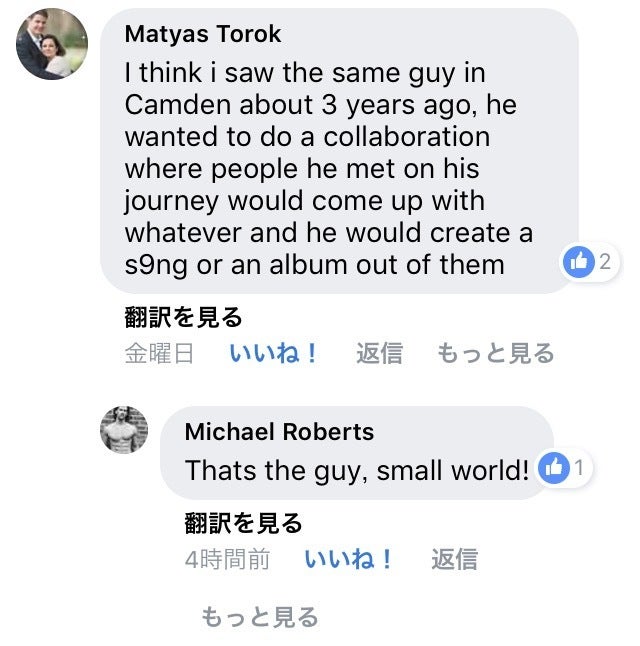640x646 pixels.
Task: Open Matyas Torok's profile picture
Action: [x=52, y=44]
